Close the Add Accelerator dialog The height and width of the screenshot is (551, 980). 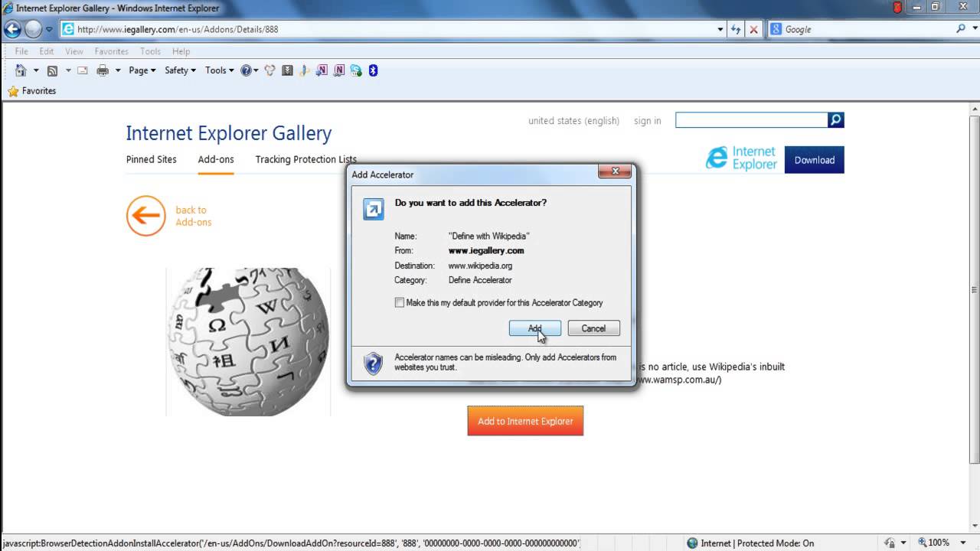click(615, 171)
